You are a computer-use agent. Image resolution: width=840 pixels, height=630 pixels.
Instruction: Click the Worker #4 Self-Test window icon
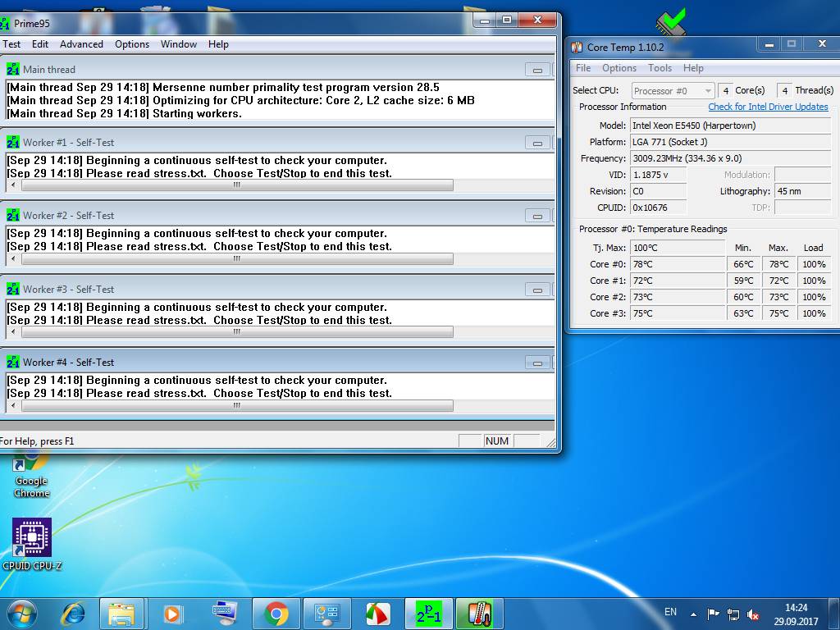(13, 362)
